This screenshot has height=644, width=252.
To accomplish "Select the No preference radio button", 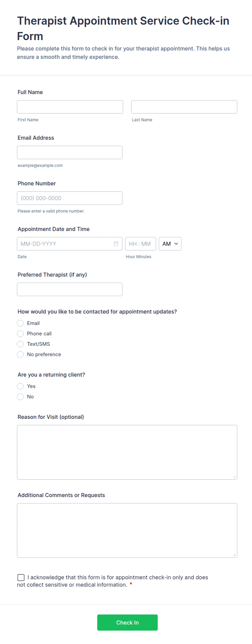I will pos(20,354).
